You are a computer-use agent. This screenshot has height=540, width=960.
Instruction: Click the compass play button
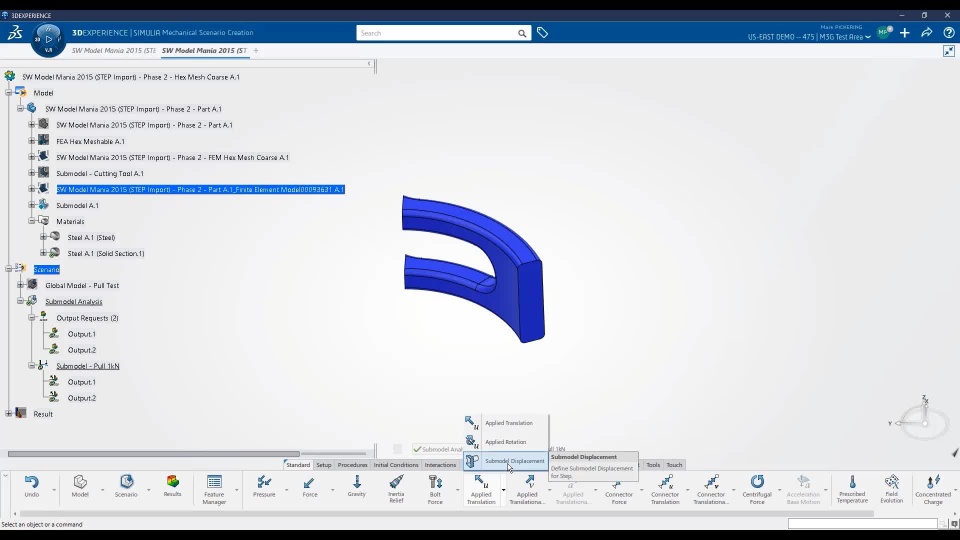click(x=48, y=39)
